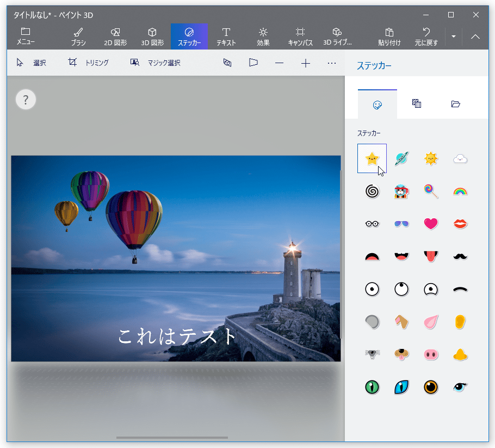Pick the black spiral sticker
Screen dimensions: 495x448
(x=372, y=191)
